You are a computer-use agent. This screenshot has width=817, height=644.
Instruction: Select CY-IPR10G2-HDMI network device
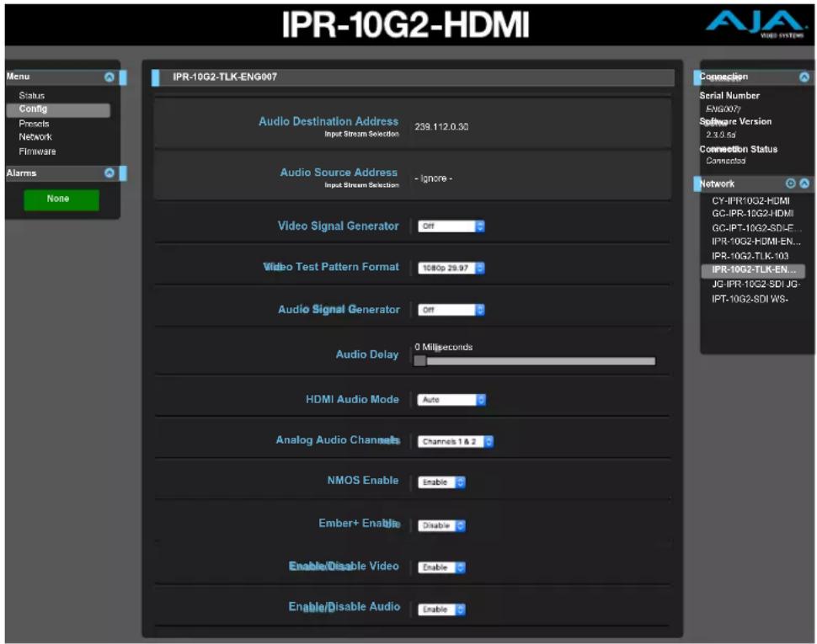[750, 201]
